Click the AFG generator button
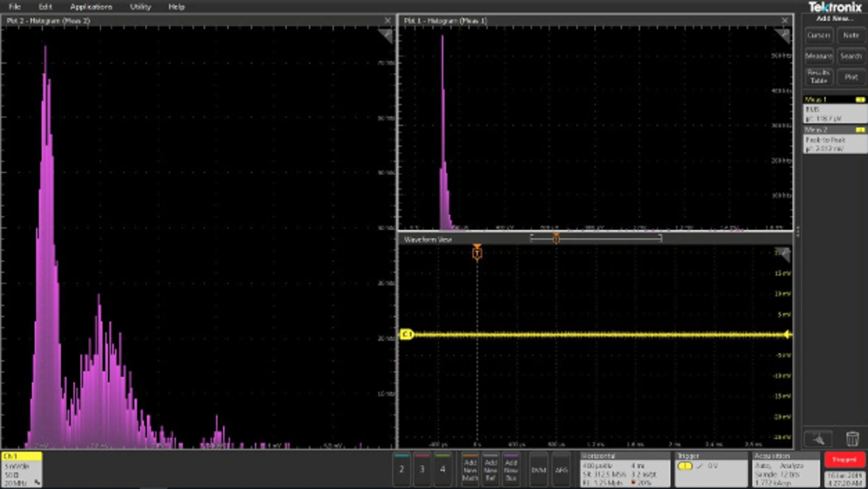The height and width of the screenshot is (489, 868). (x=561, y=469)
